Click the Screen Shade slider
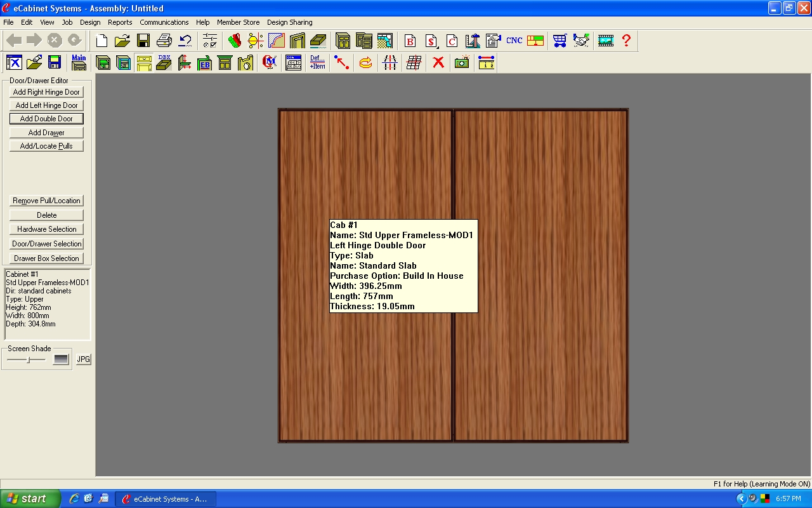The height and width of the screenshot is (508, 812). pyautogui.click(x=27, y=359)
